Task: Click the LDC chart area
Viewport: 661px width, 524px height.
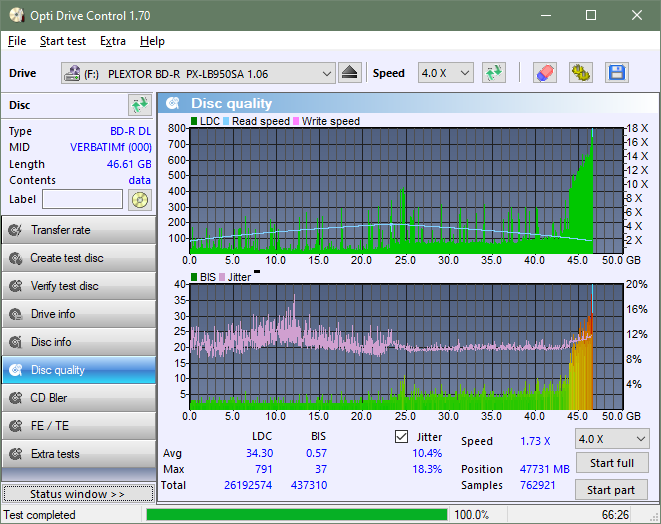Action: tap(406, 191)
